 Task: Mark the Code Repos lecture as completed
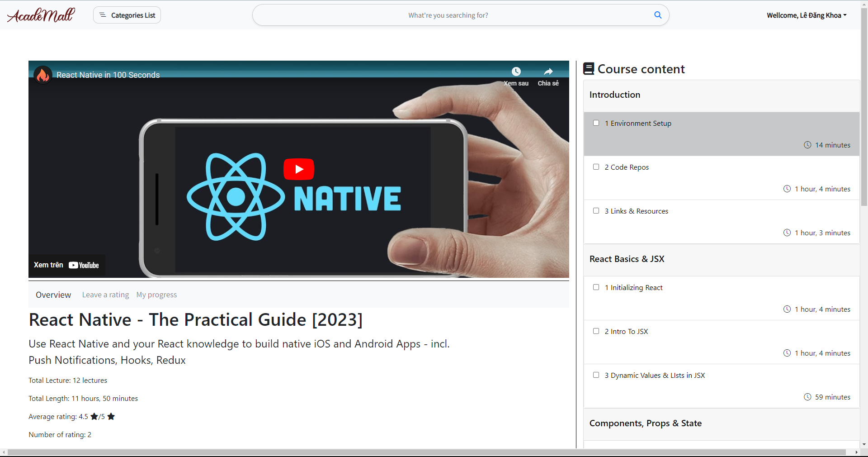tap(596, 167)
